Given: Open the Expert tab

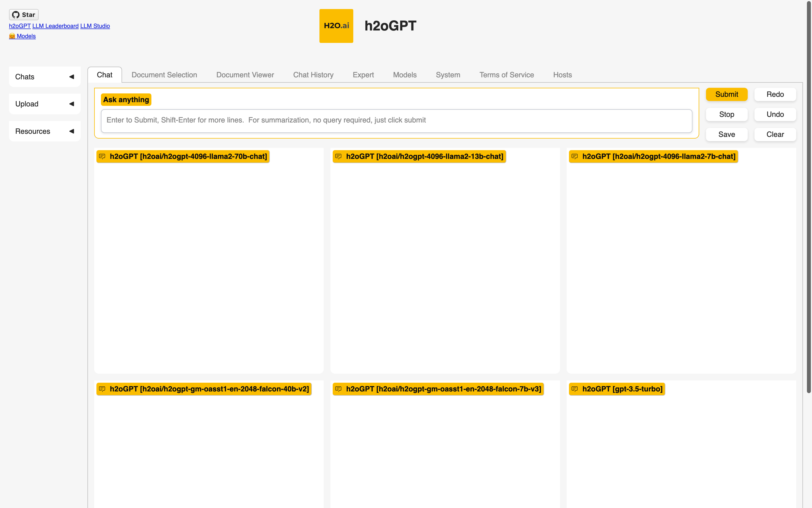Looking at the screenshot, I should [363, 75].
